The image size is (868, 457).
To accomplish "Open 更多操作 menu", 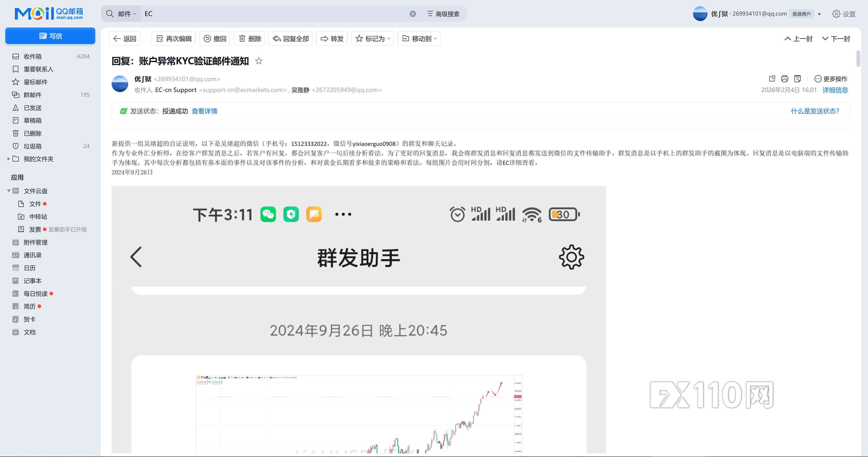I will coord(831,78).
